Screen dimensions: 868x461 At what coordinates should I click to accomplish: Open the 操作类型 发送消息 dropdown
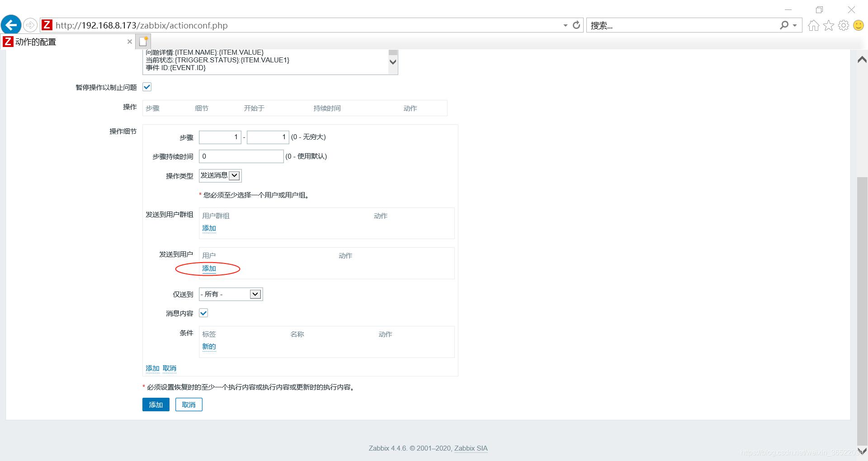tap(220, 175)
